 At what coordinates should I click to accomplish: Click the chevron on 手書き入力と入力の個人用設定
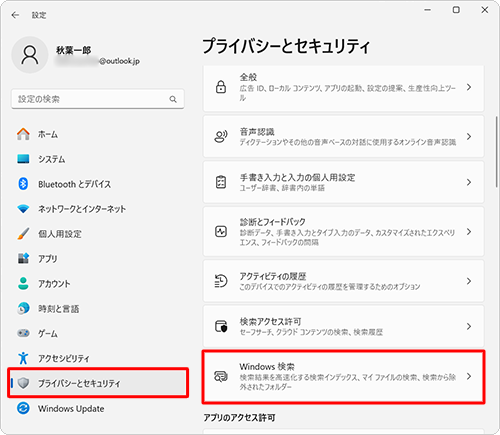click(x=469, y=182)
